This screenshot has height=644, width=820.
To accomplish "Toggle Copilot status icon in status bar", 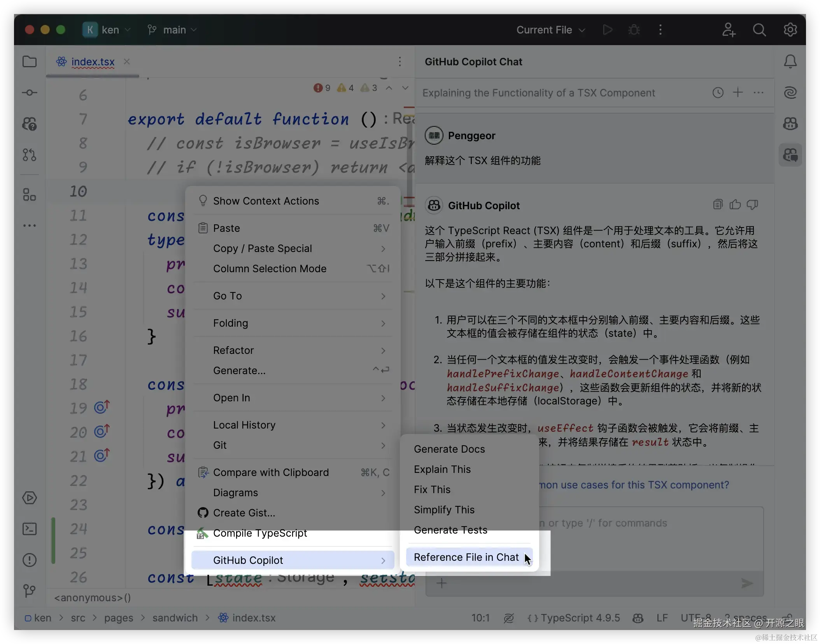I will pos(638,618).
